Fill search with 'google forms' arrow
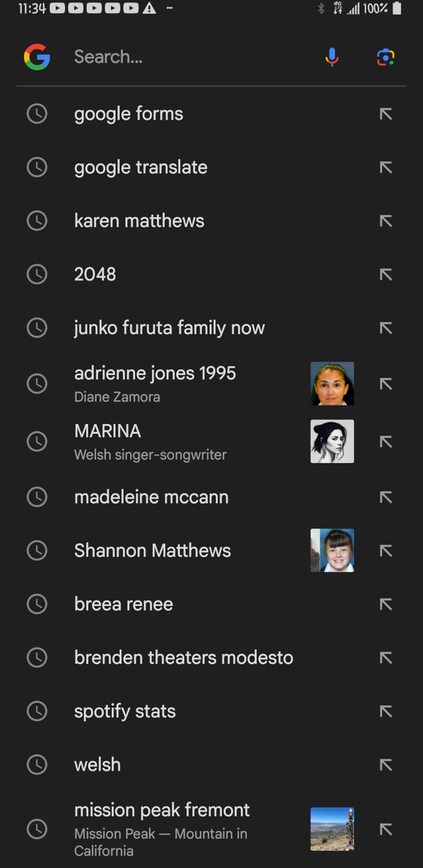This screenshot has height=868, width=423. [386, 114]
